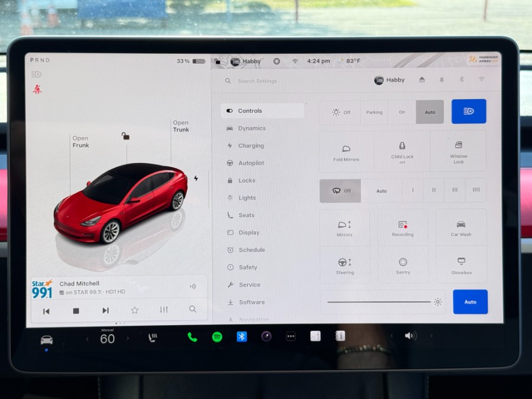Focus the Search Settings field
Viewport: 532px width, 399px height.
tap(258, 81)
